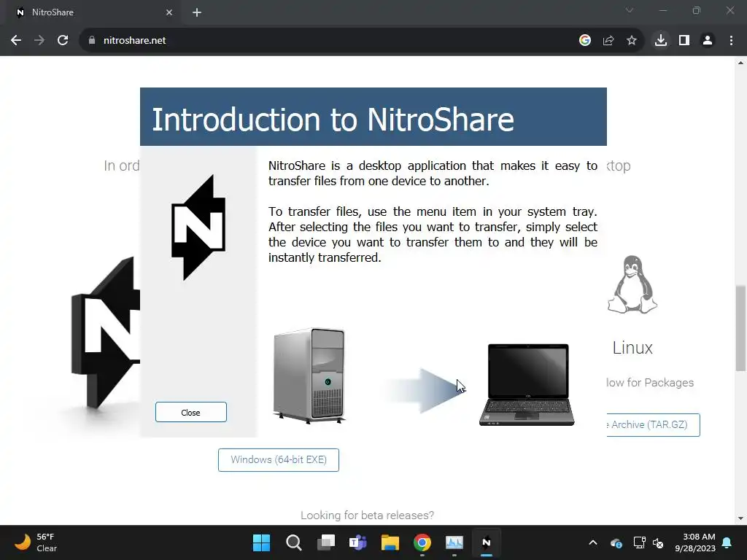Image resolution: width=747 pixels, height=560 pixels.
Task: Reload the nitroshare.net page
Action: tap(63, 41)
